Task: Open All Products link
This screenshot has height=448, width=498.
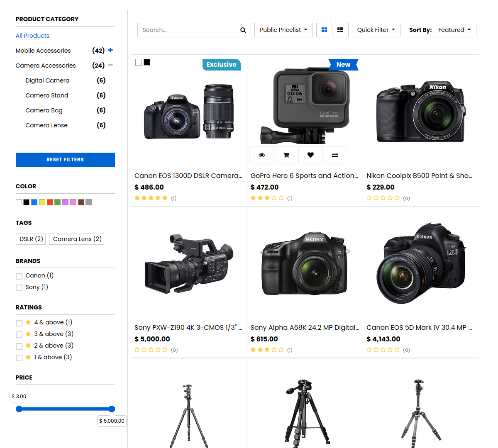Action: (x=32, y=36)
